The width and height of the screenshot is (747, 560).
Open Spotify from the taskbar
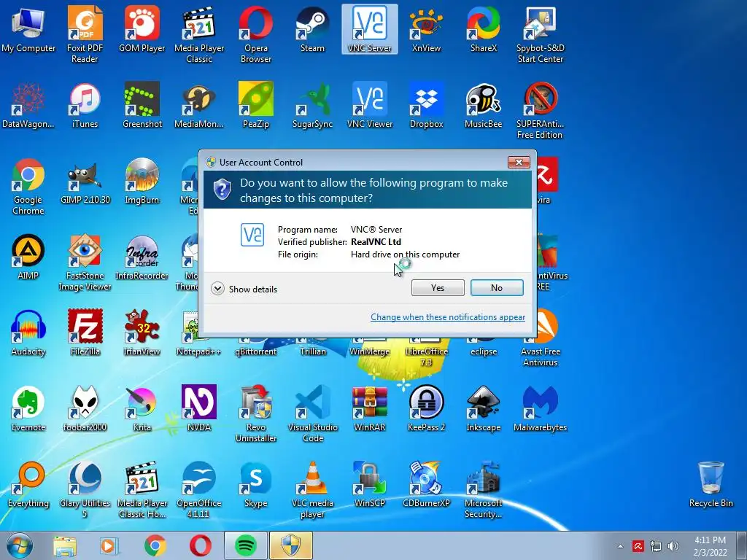tap(246, 545)
